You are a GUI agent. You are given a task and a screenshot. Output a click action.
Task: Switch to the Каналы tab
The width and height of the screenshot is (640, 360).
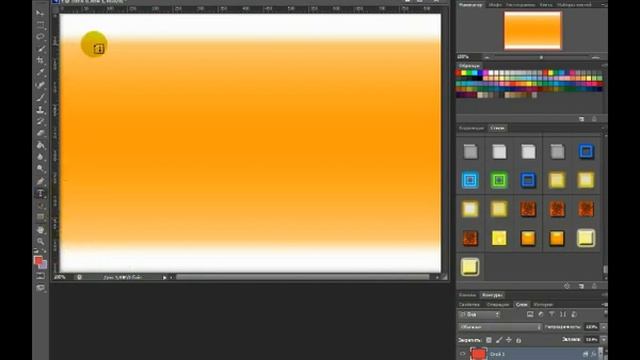467,295
